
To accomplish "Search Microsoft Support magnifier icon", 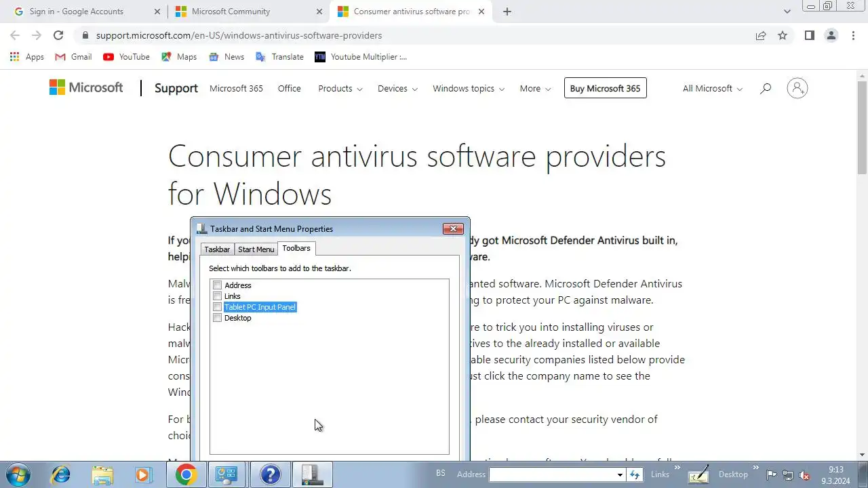I will click(766, 88).
